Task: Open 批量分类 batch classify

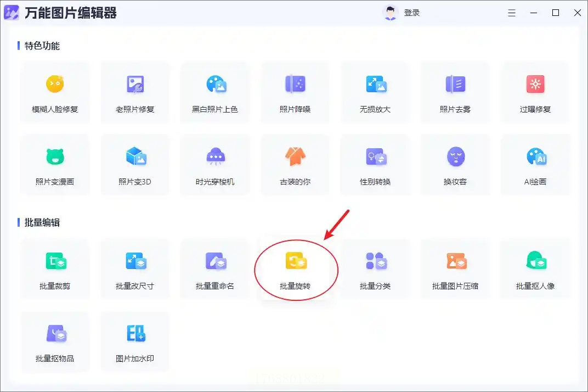Action: point(375,269)
